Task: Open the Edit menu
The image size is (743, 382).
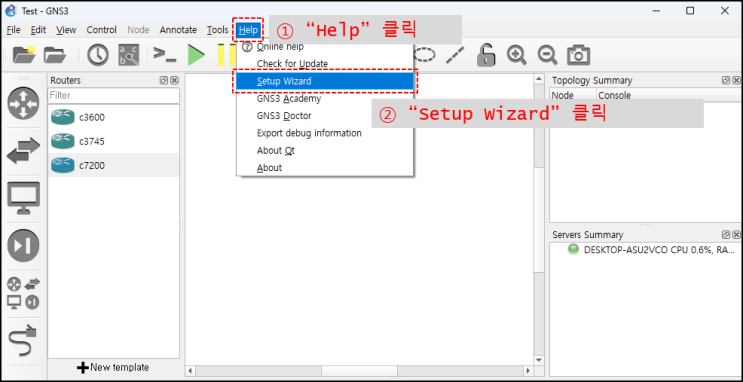Action: tap(38, 30)
